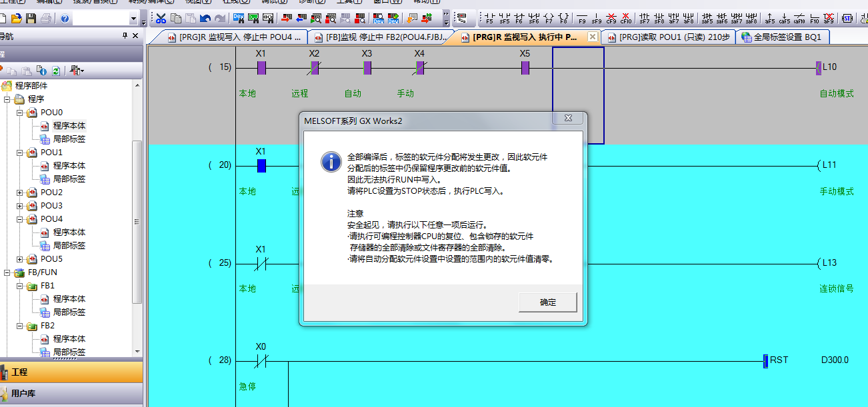Screen dimensions: 868x407
Task: Expand the POU2 tree node
Action: click(20, 193)
